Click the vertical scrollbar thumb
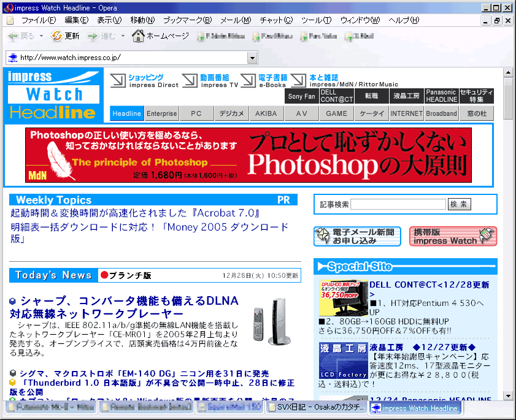This screenshot has height=420, width=516. tap(508, 99)
